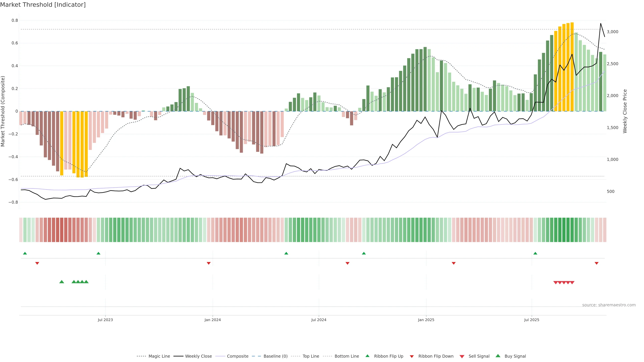Click the Jan 2025 x-axis label
This screenshot has height=362, width=644.
[x=426, y=320]
